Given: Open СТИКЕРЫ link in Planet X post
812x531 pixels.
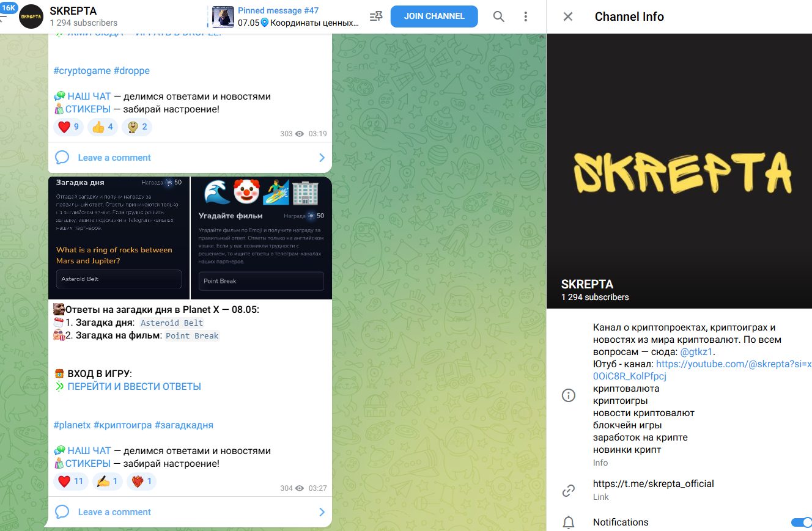Looking at the screenshot, I should tap(88, 464).
